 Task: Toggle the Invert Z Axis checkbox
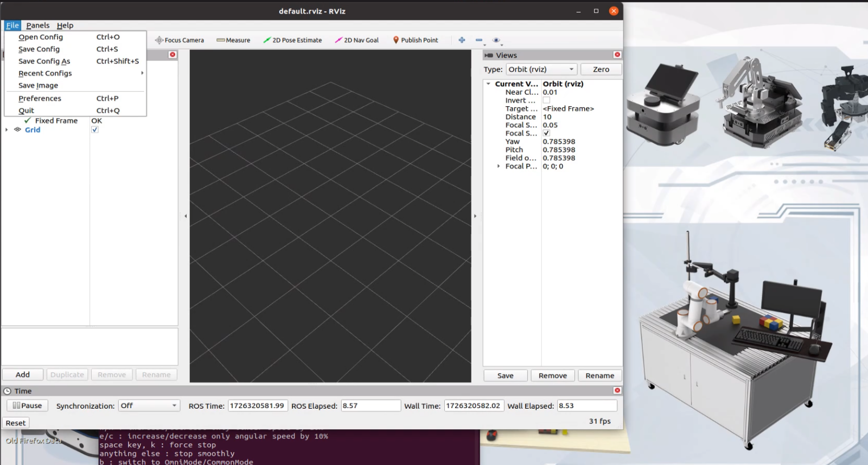pos(546,100)
